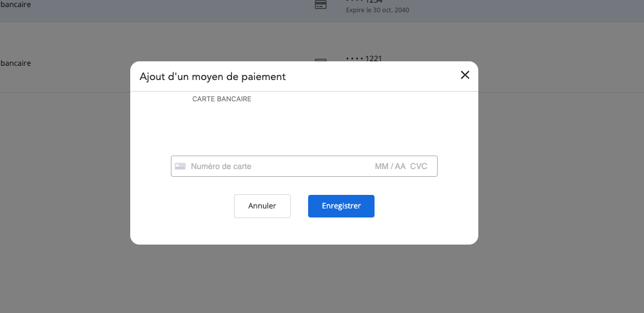Click card number ending 1221 in background
The width and height of the screenshot is (644, 313).
(x=364, y=58)
